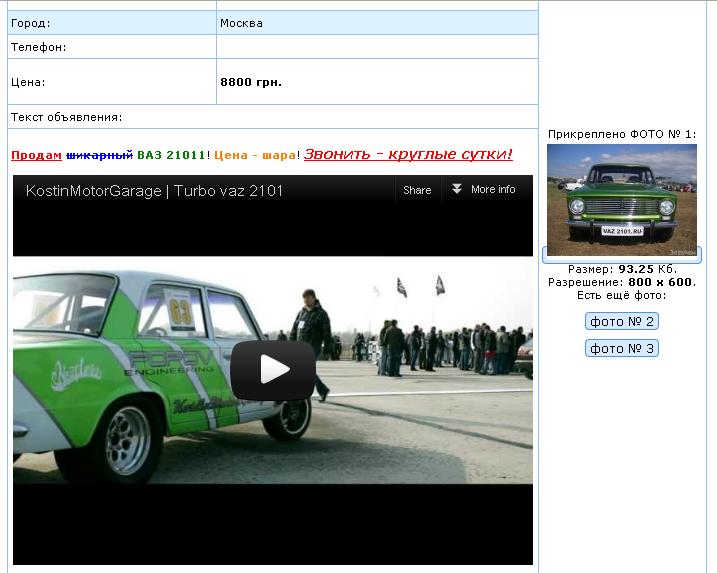717x573 pixels.
Task: Click the More info double-chevron icon
Action: point(456,189)
